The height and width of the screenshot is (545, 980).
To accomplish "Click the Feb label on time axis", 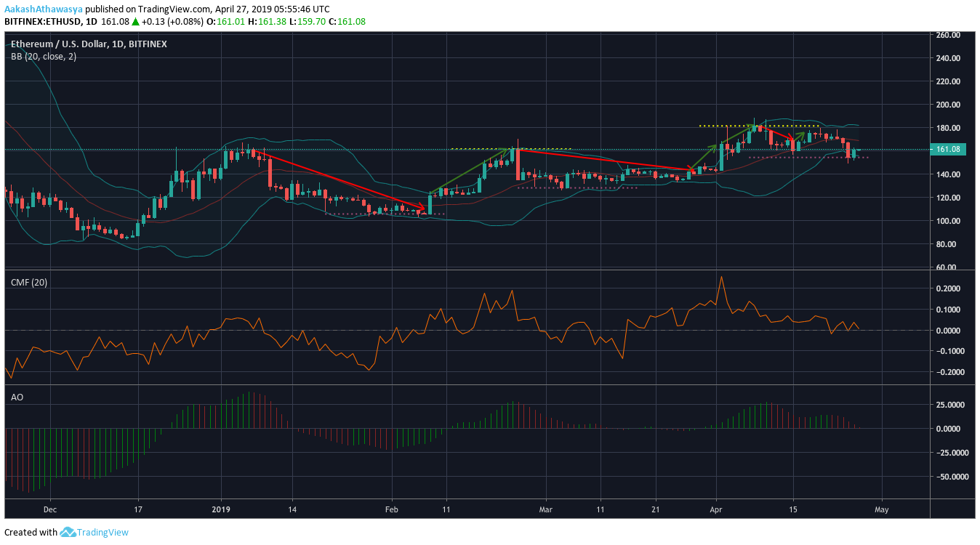I will [x=392, y=510].
